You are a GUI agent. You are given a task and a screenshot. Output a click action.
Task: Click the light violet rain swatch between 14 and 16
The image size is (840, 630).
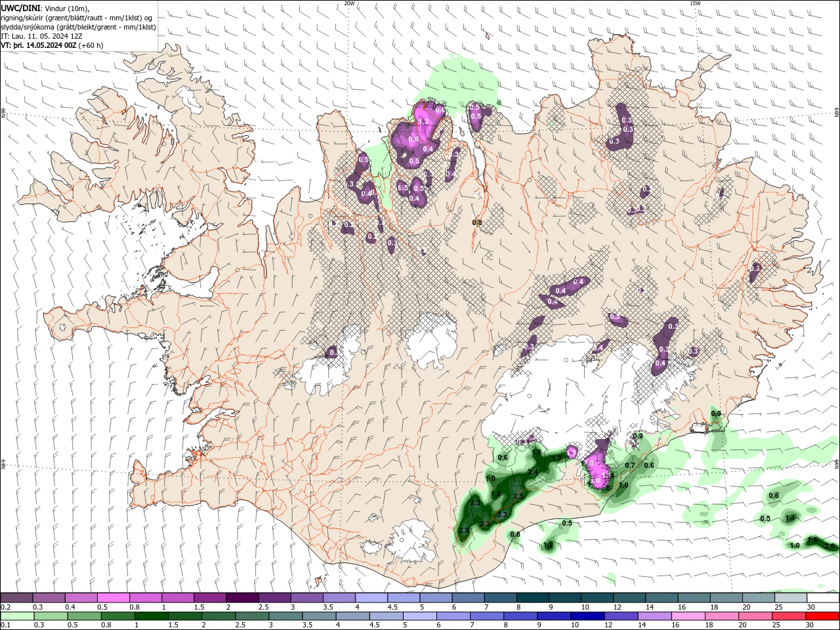pos(654,616)
